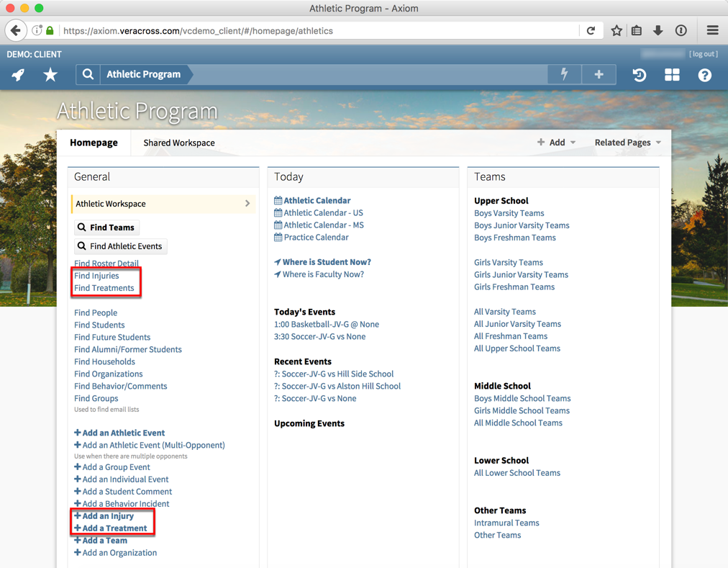Open favorites with the star icon

[x=50, y=75]
